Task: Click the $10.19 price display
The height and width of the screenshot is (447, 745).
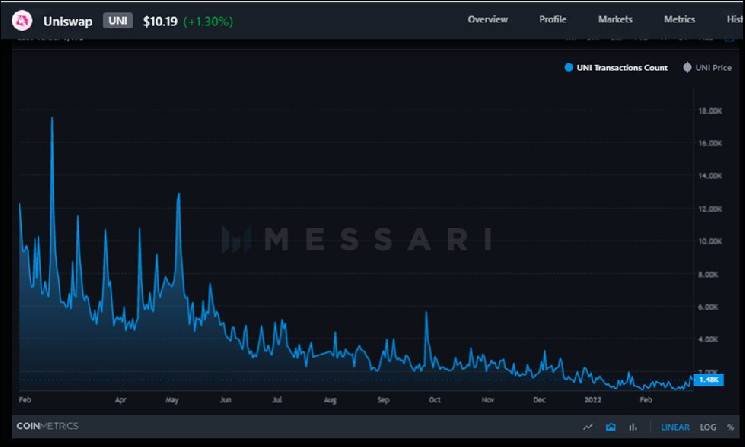Action: tap(158, 20)
